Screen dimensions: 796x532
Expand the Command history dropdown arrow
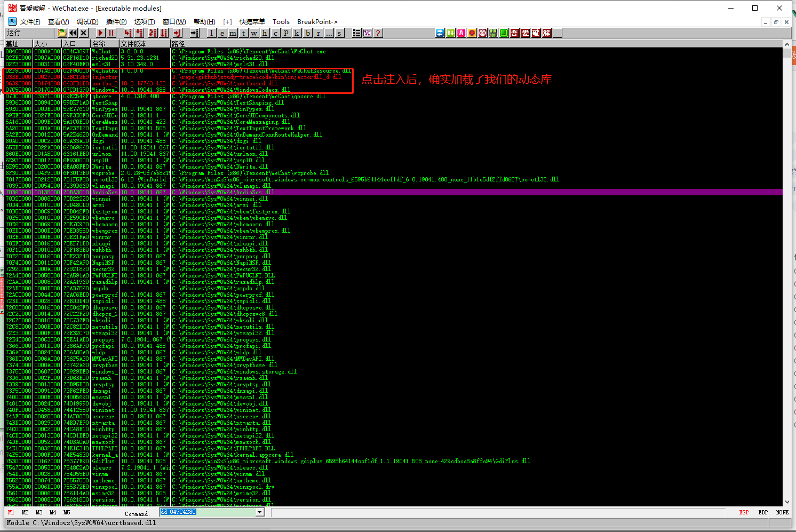point(260,512)
